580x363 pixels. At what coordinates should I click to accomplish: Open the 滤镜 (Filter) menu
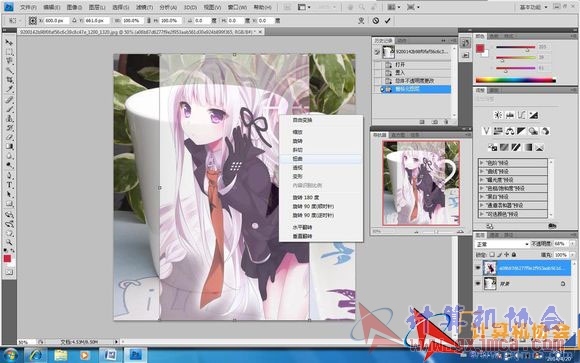[144, 7]
